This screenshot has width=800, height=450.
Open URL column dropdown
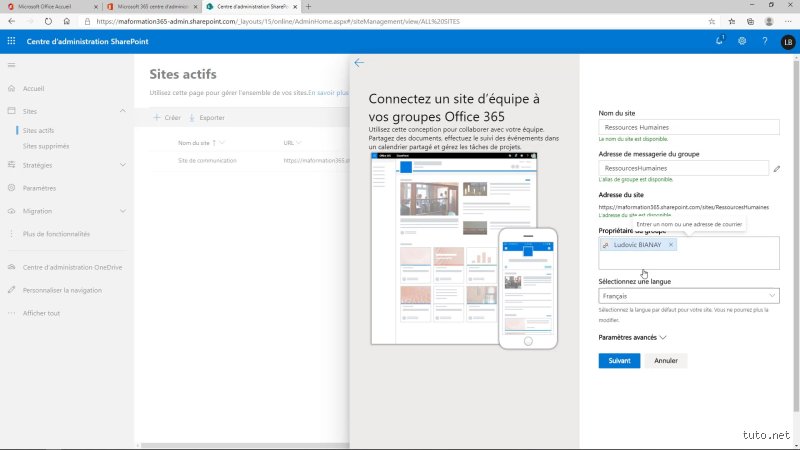[x=298, y=143]
